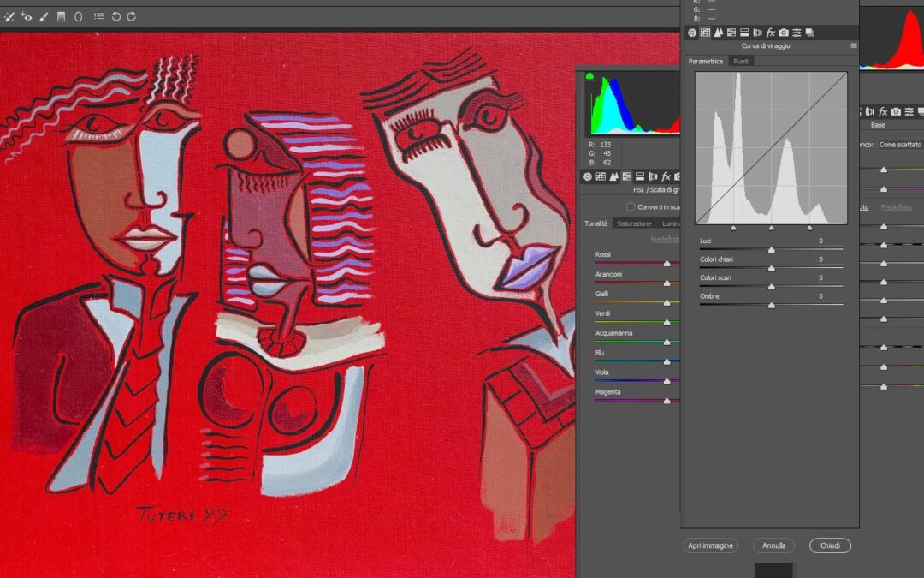
Task: Open Camera Calibration icon in Curva di viraggio panel
Action: point(784,33)
